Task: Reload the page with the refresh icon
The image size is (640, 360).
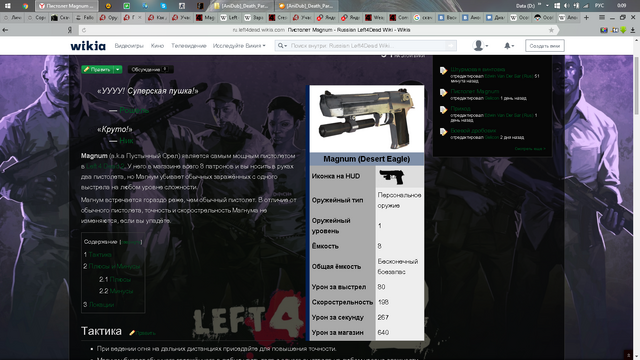Action: (84, 30)
